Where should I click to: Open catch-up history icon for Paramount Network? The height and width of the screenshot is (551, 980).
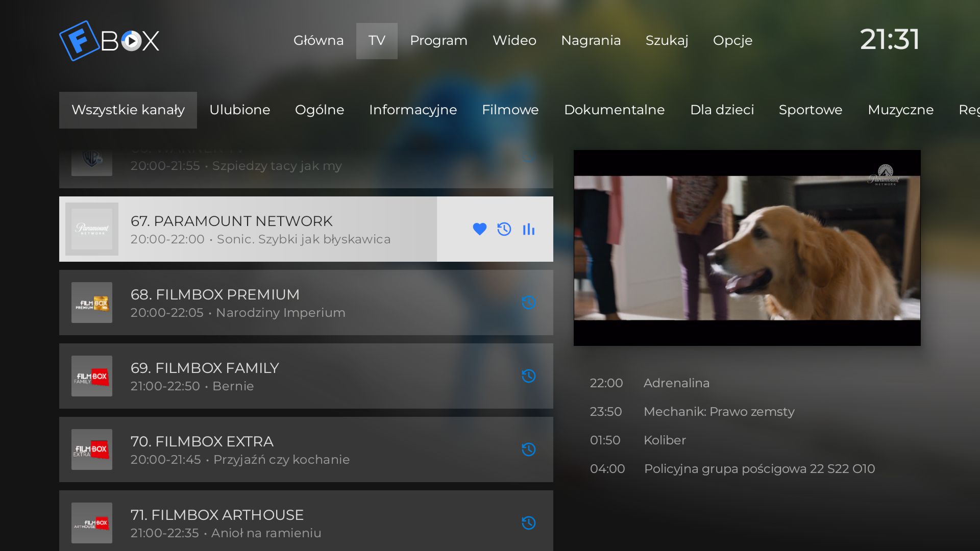tap(504, 229)
